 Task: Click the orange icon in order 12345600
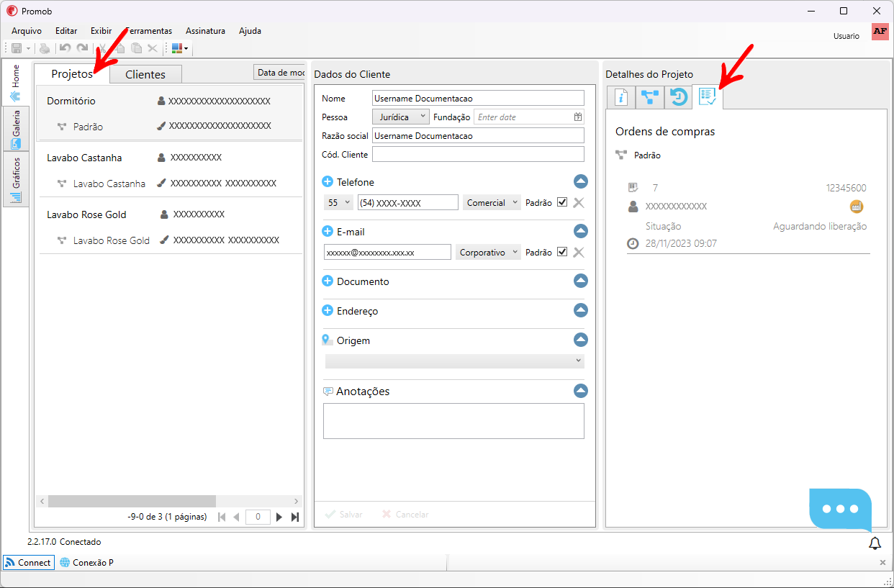click(x=857, y=207)
